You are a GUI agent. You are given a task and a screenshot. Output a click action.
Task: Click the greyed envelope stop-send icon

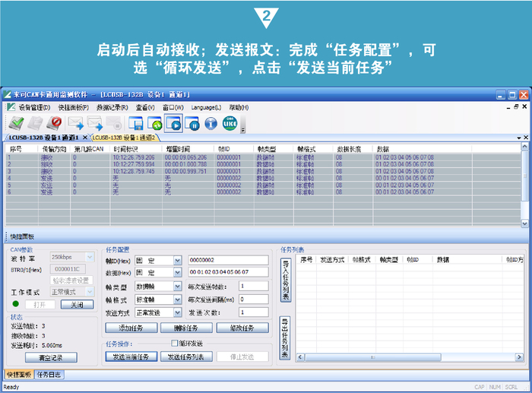click(114, 123)
